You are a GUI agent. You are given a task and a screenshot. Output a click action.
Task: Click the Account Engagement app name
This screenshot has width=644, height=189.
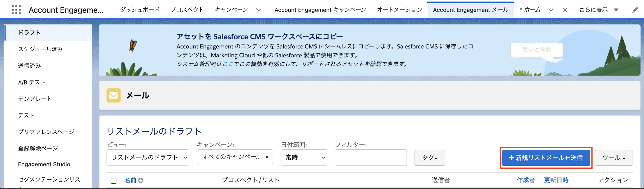pos(66,10)
